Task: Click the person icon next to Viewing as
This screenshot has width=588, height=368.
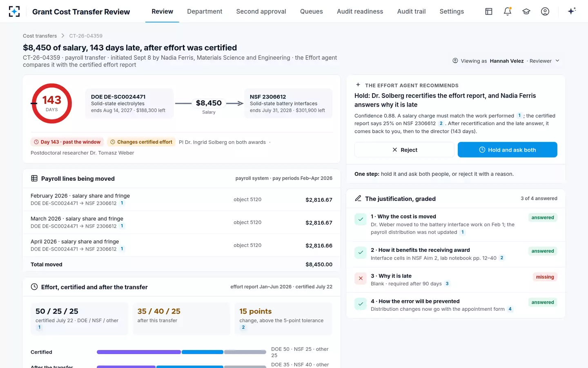Action: point(455,61)
